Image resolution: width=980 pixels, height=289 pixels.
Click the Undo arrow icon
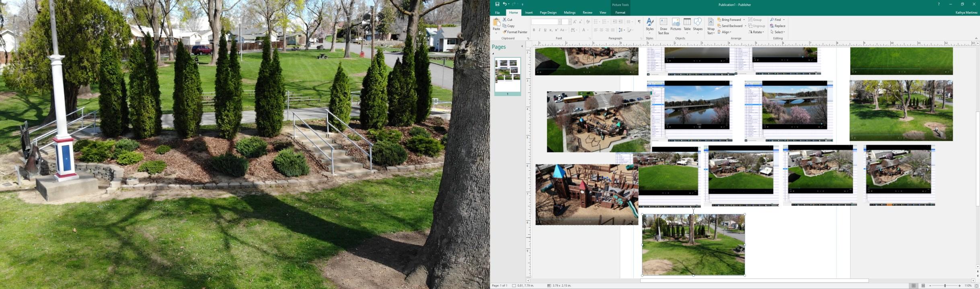pos(504,4)
